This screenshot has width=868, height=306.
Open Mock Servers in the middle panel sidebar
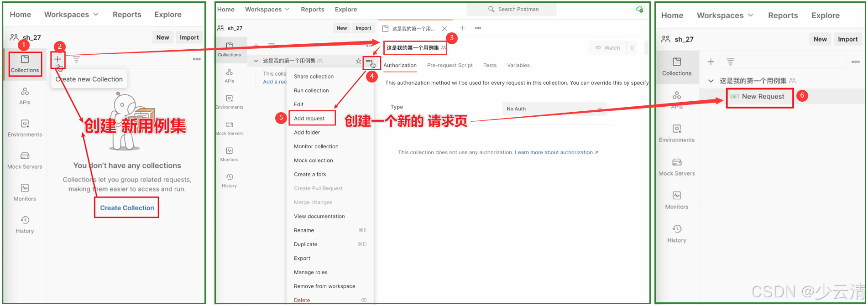229,128
